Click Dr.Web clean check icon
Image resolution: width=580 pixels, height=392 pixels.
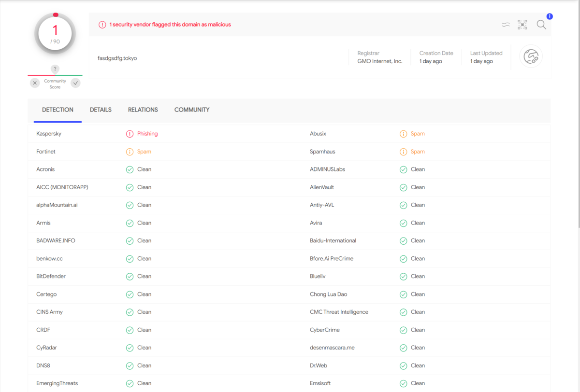[403, 366]
